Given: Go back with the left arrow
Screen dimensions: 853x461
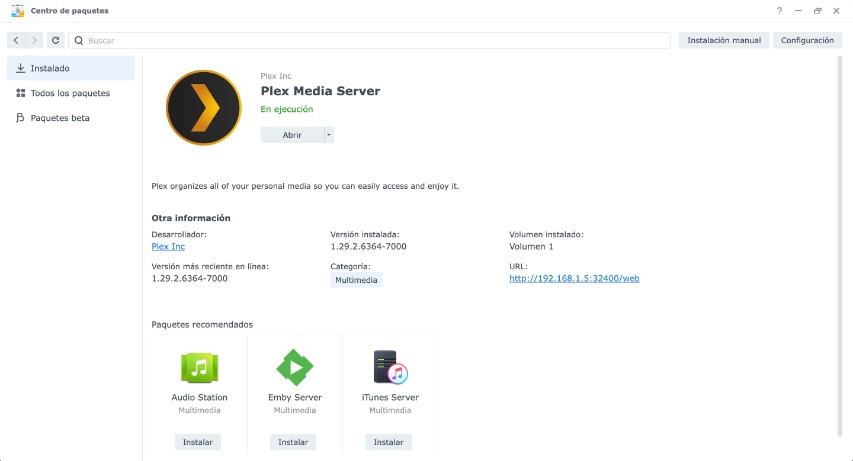Looking at the screenshot, I should pos(16,40).
